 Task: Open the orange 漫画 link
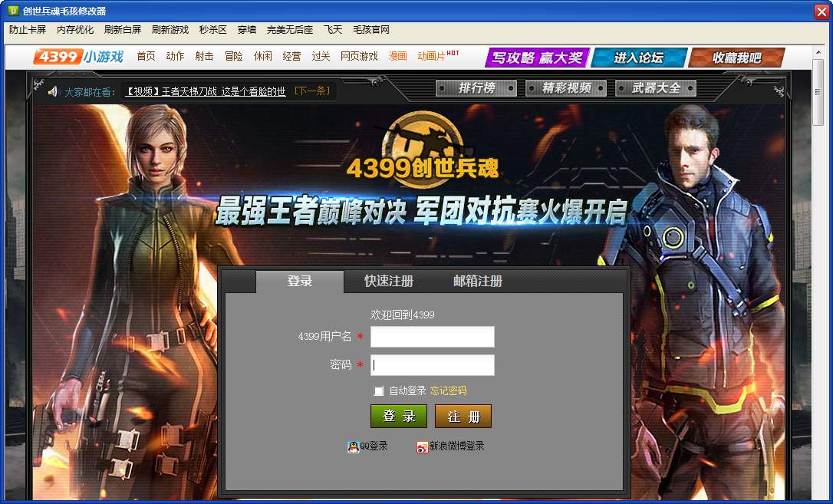397,56
